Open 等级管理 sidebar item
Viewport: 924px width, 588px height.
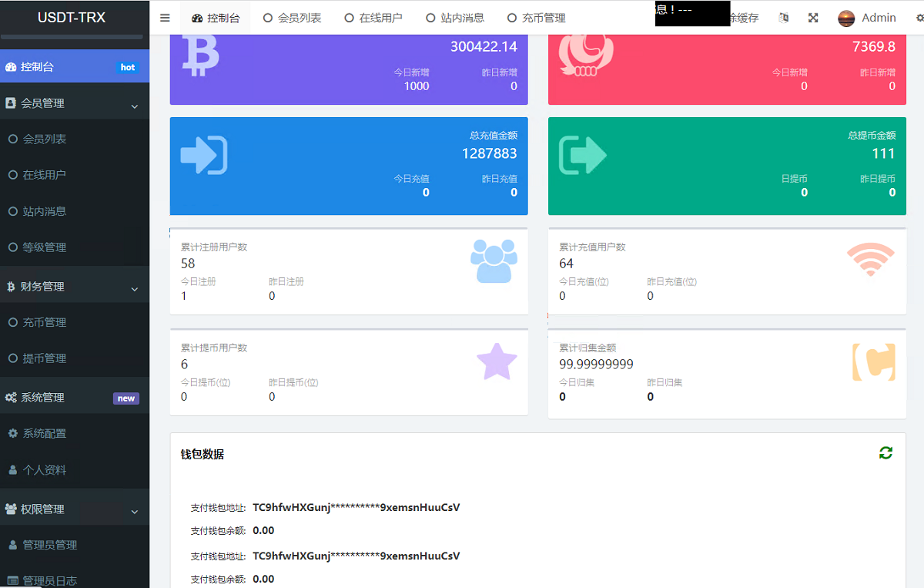[x=44, y=247]
